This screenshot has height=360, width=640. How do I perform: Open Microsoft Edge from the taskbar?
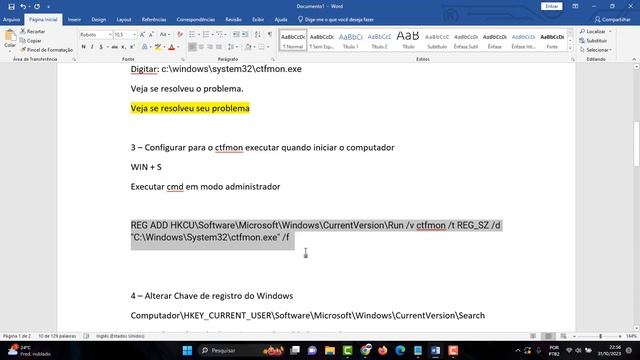tap(400, 350)
